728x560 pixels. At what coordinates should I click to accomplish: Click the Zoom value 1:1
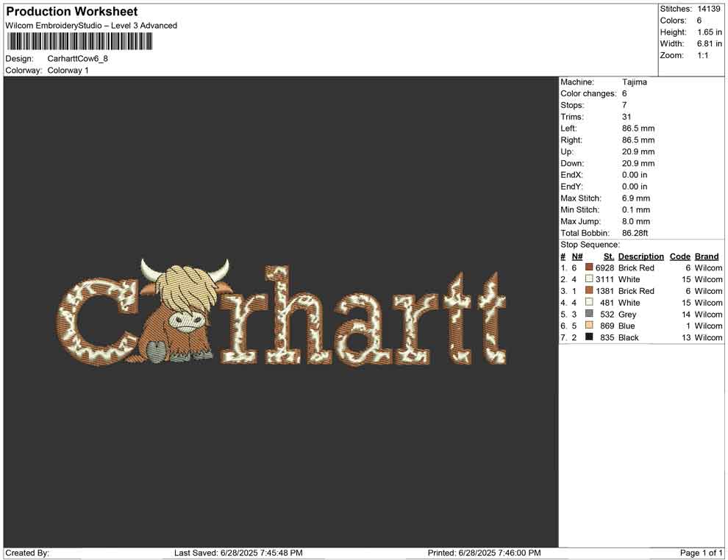coord(703,55)
